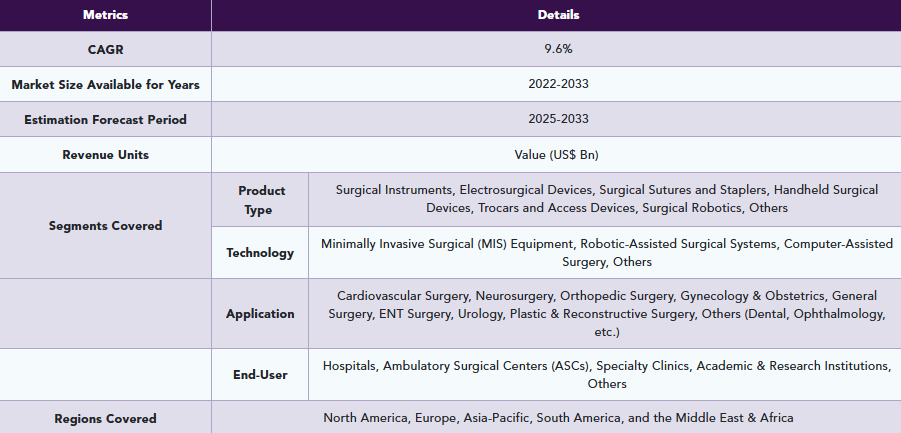Click the Details column header

pyautogui.click(x=557, y=15)
